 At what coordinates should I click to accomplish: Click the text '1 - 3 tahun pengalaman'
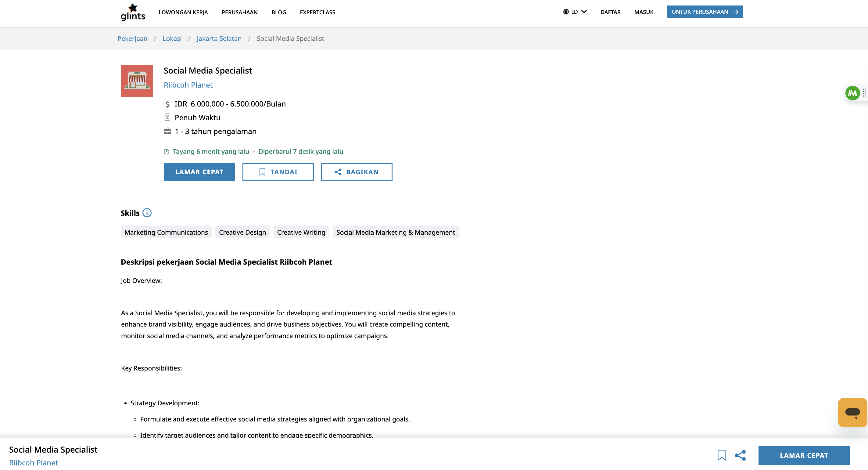[x=215, y=131]
